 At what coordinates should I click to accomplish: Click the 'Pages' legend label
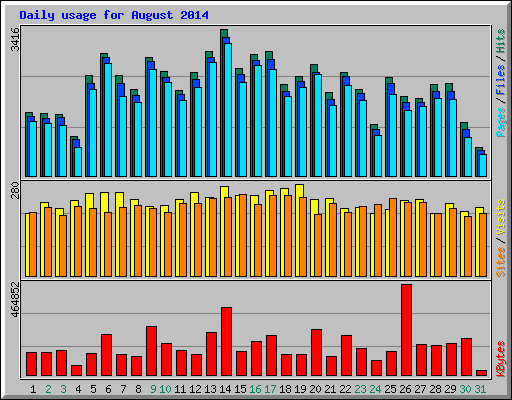point(501,122)
